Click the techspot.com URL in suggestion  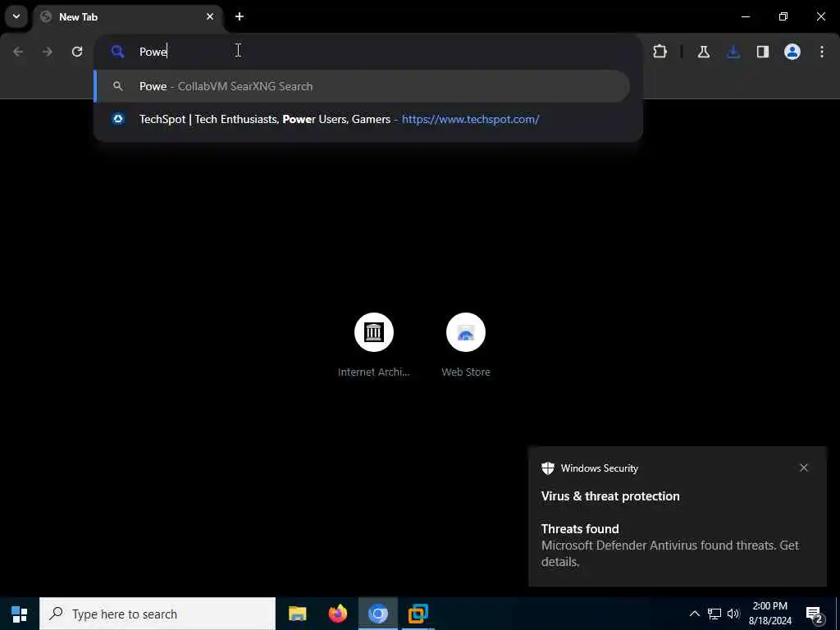(470, 119)
